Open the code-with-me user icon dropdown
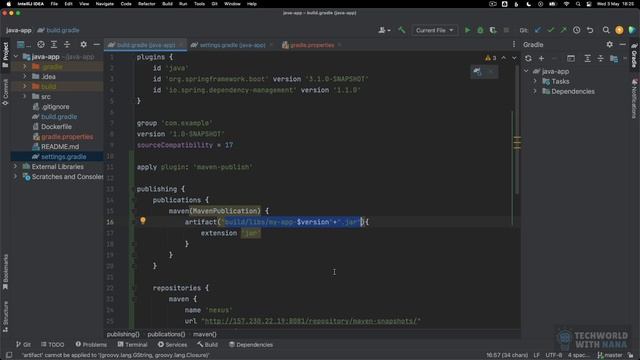640x360 pixels. click(x=384, y=30)
